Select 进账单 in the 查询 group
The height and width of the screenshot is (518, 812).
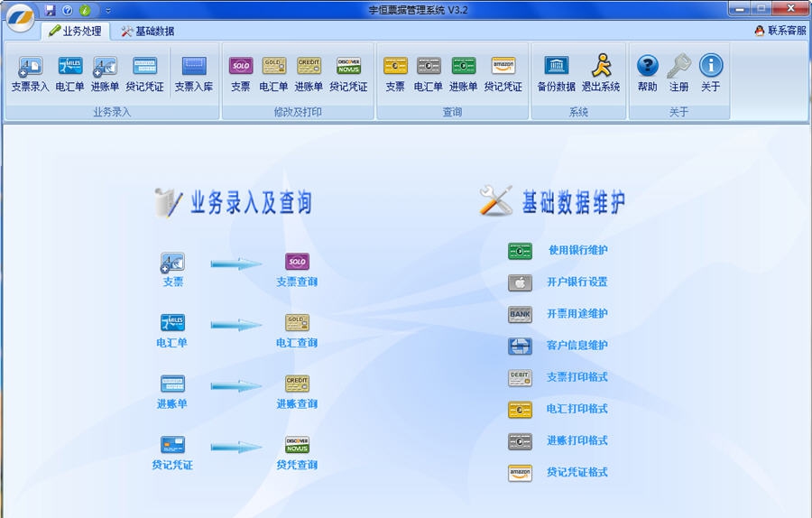[464, 74]
